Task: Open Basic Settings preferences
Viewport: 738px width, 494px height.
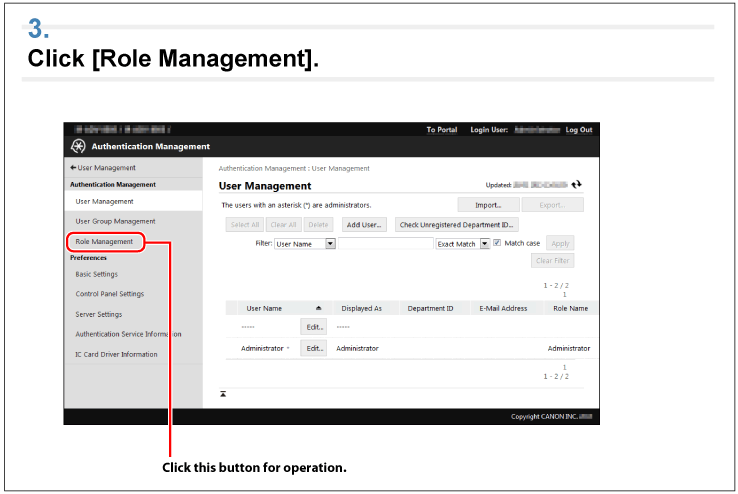Action: pyautogui.click(x=96, y=274)
